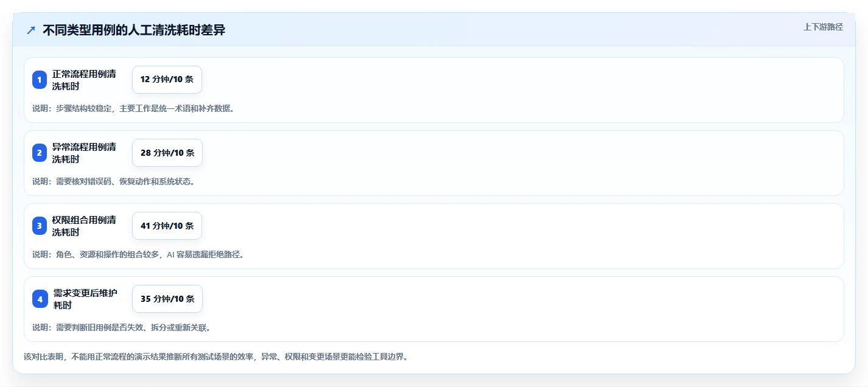Viewport: 868px width, 387px height.
Task: Click the panel title 不同类型用例的人工清洗耗时差异
Action: (134, 30)
